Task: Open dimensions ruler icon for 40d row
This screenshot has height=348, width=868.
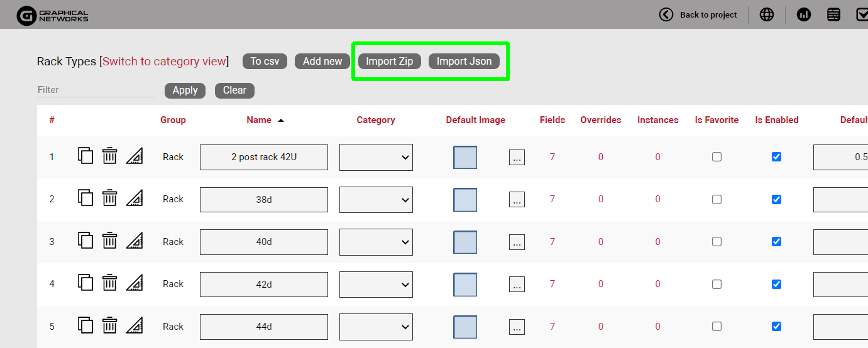Action: pos(135,241)
